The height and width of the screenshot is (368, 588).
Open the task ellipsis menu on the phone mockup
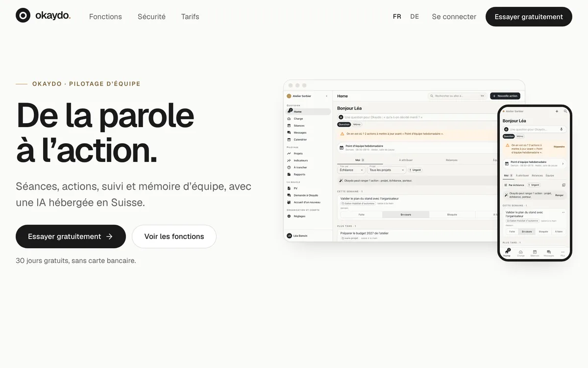563,212
